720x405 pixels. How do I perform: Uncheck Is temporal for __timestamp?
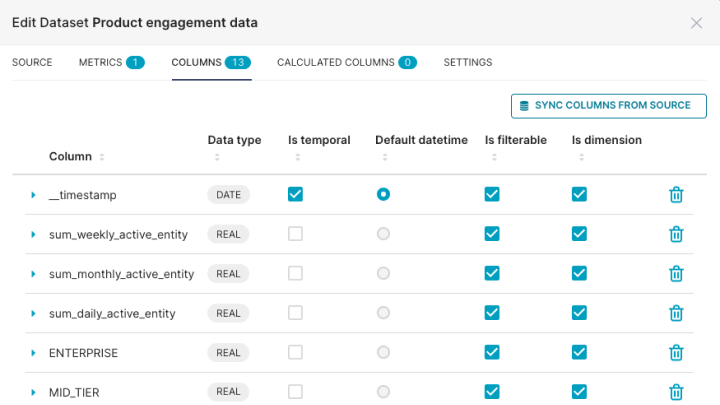pyautogui.click(x=295, y=194)
